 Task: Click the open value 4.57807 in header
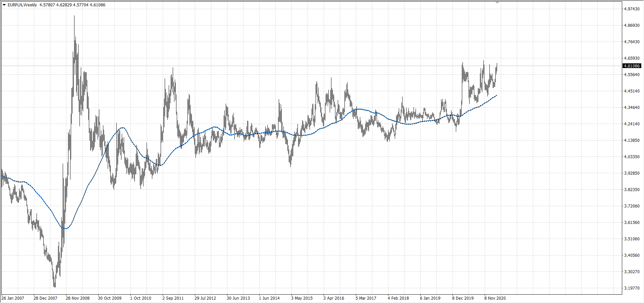[47, 5]
